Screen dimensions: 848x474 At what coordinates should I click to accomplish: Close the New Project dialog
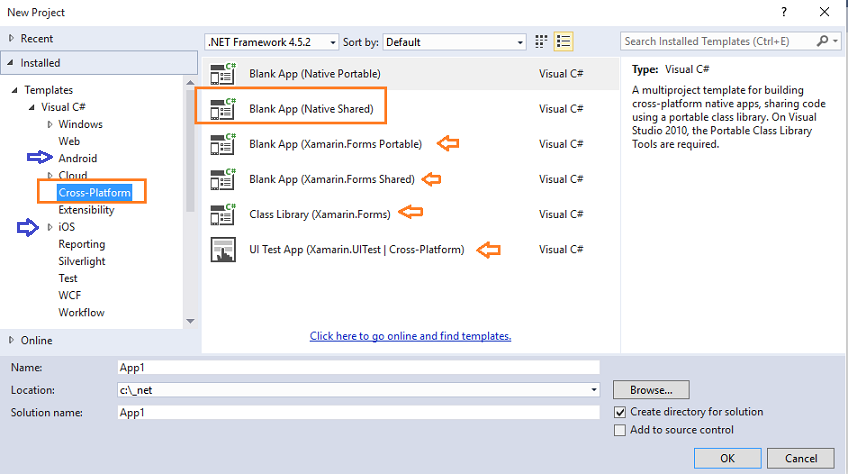pyautogui.click(x=824, y=12)
